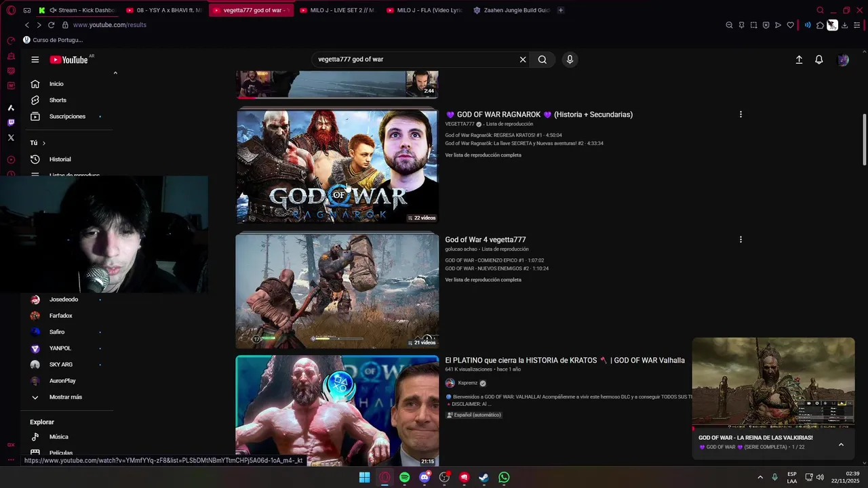Open a new browser tab with plus
This screenshot has height=488, width=868.
561,10
